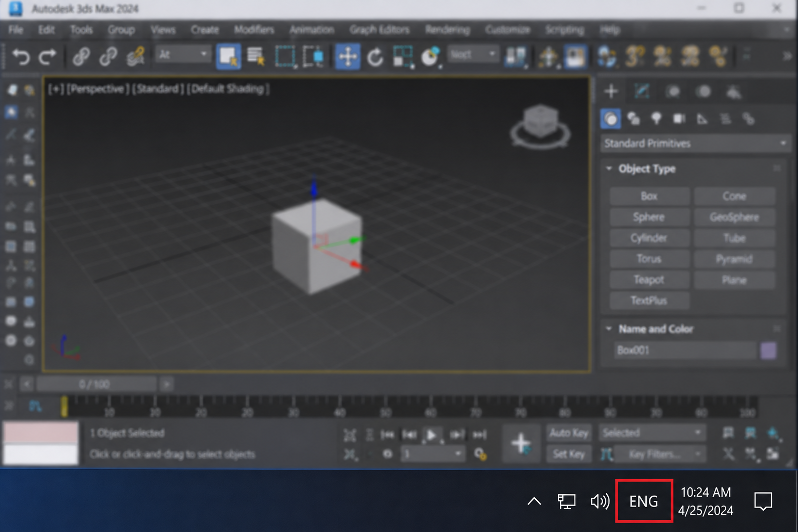Click the Cone primitive button
This screenshot has width=798, height=532.
tap(735, 196)
